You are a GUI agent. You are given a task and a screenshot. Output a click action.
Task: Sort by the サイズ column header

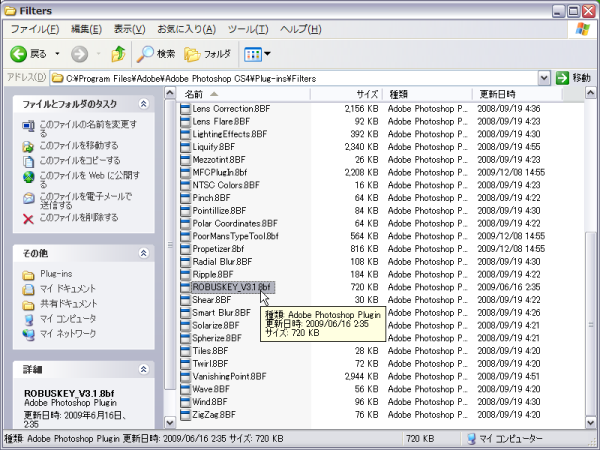coord(346,94)
